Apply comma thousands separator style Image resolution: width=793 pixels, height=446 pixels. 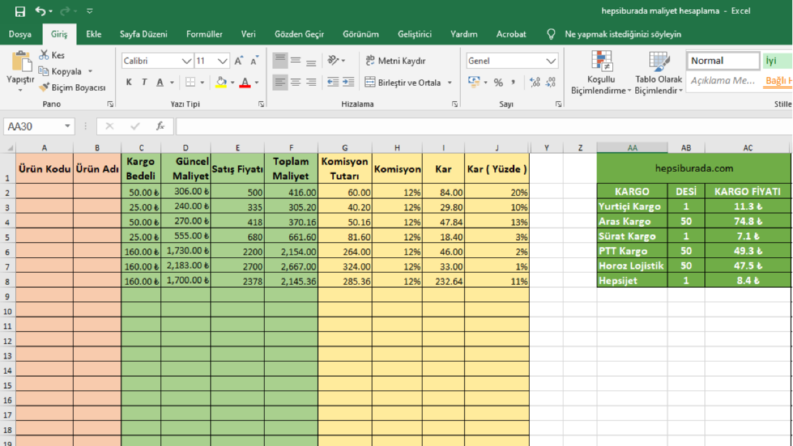[x=513, y=82]
